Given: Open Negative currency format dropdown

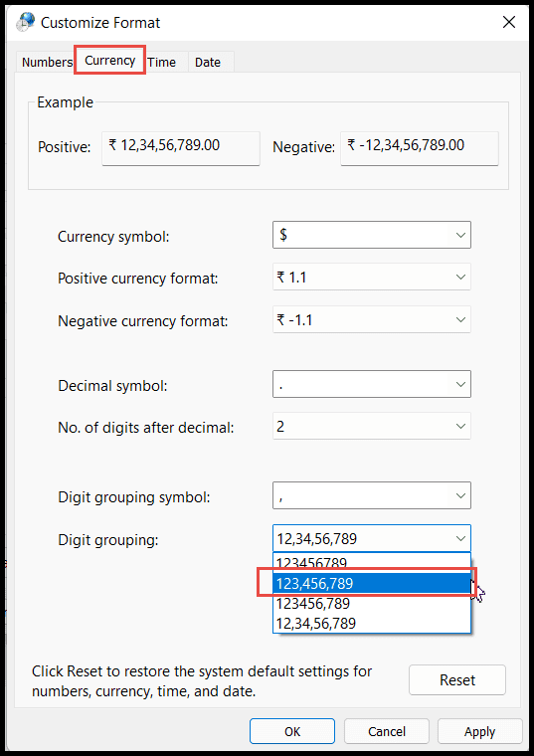Looking at the screenshot, I should [372, 319].
